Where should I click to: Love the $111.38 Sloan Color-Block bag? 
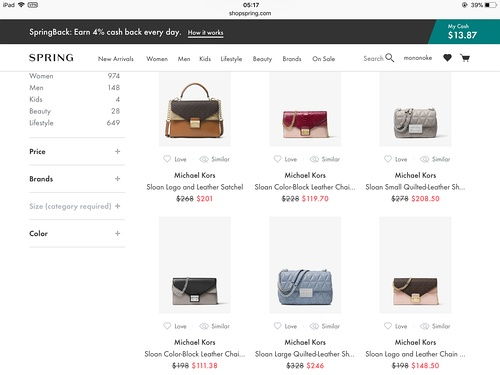(x=175, y=326)
